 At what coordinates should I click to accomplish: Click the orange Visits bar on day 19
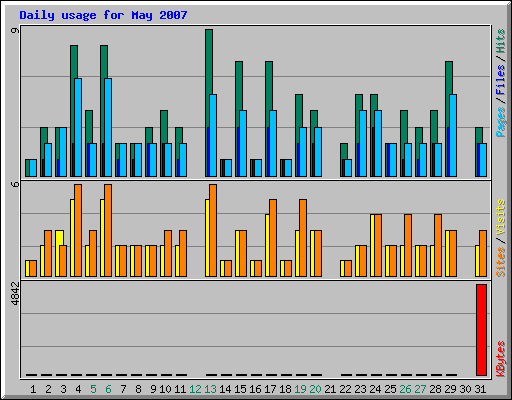(303, 238)
